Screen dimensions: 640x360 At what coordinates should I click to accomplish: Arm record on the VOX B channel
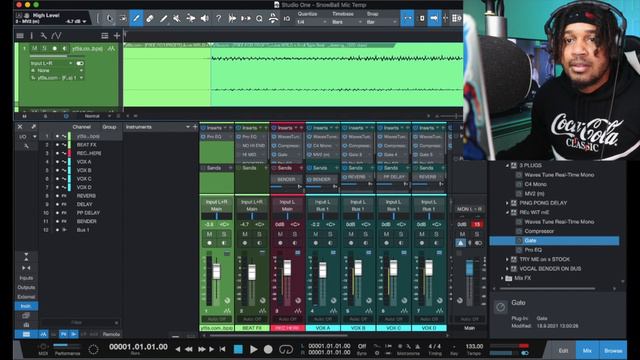point(351,243)
